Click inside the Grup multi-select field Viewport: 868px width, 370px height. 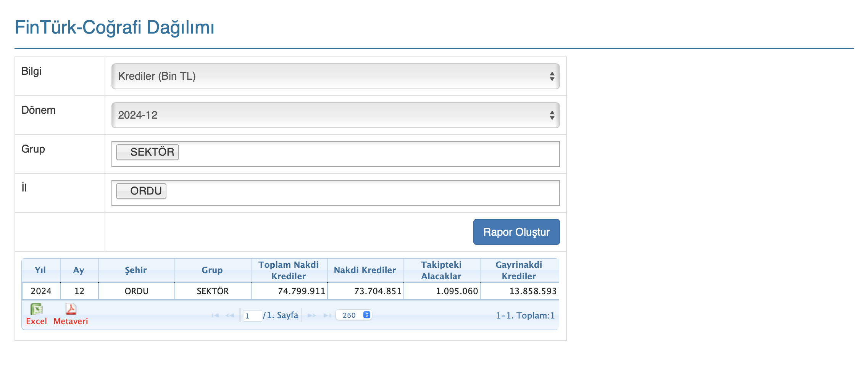pos(366,154)
